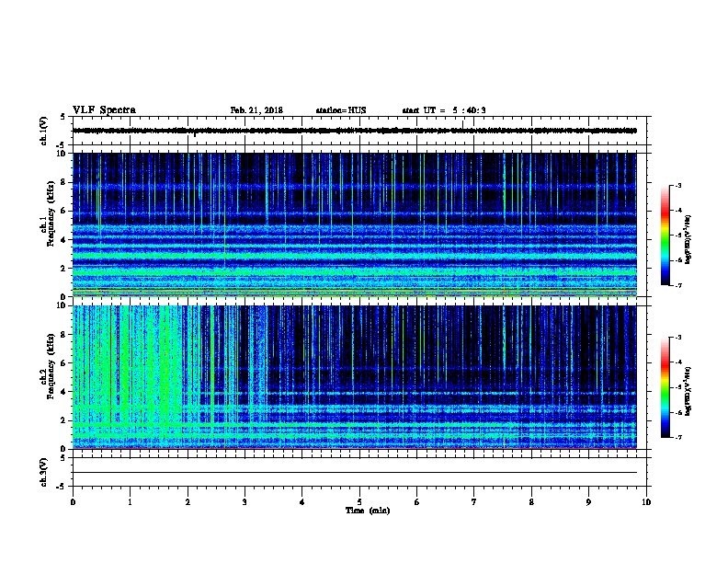
Task: Click the time axis tick label "6"
Action: (417, 502)
